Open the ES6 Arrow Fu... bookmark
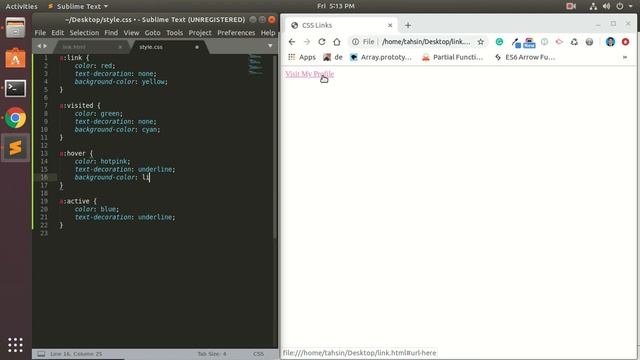Screen dimensions: 640x360 [x=525, y=57]
